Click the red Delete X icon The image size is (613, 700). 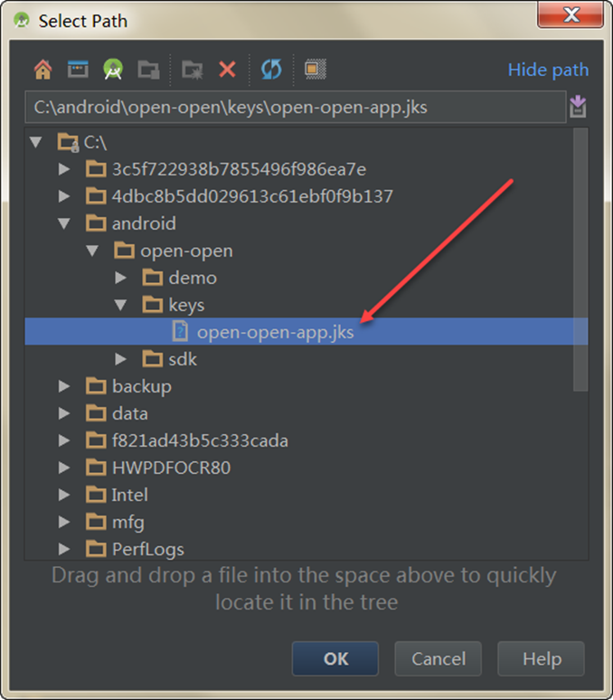click(x=228, y=70)
